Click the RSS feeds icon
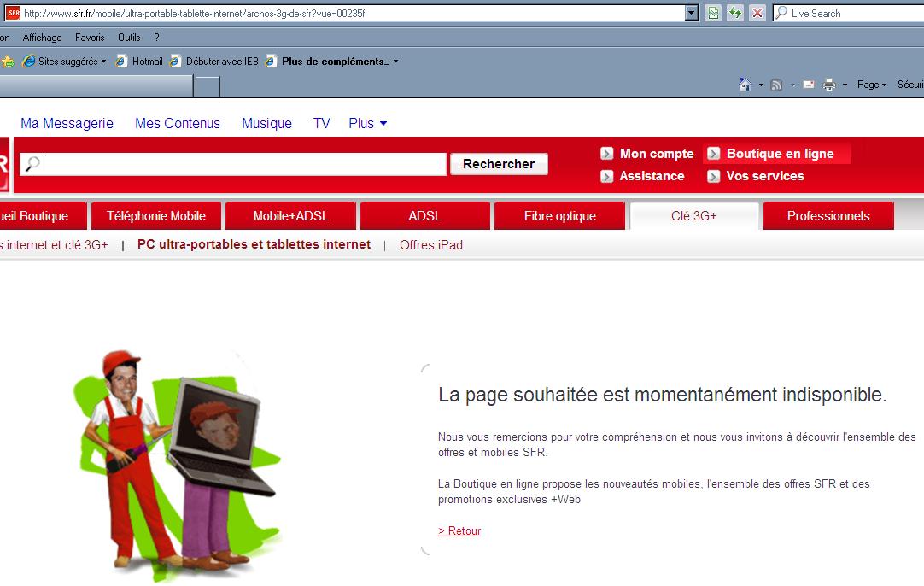This screenshot has width=924, height=586. click(776, 85)
